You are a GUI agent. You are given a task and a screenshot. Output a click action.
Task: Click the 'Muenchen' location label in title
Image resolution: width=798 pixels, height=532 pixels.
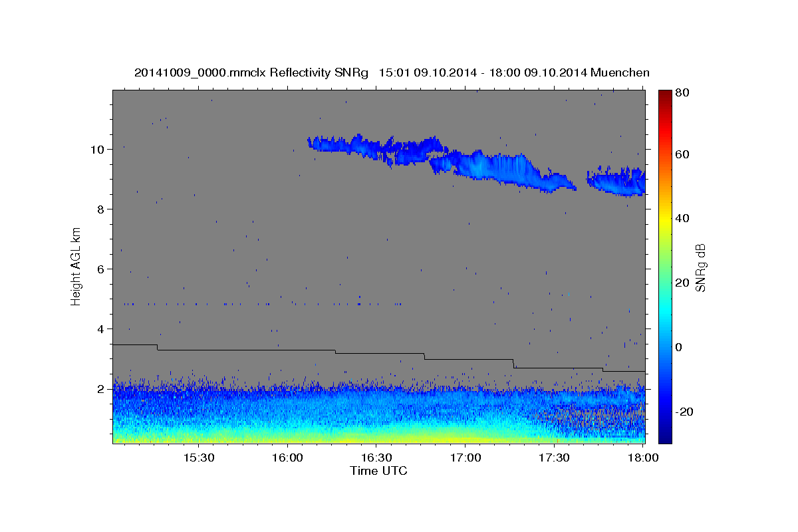click(x=620, y=72)
